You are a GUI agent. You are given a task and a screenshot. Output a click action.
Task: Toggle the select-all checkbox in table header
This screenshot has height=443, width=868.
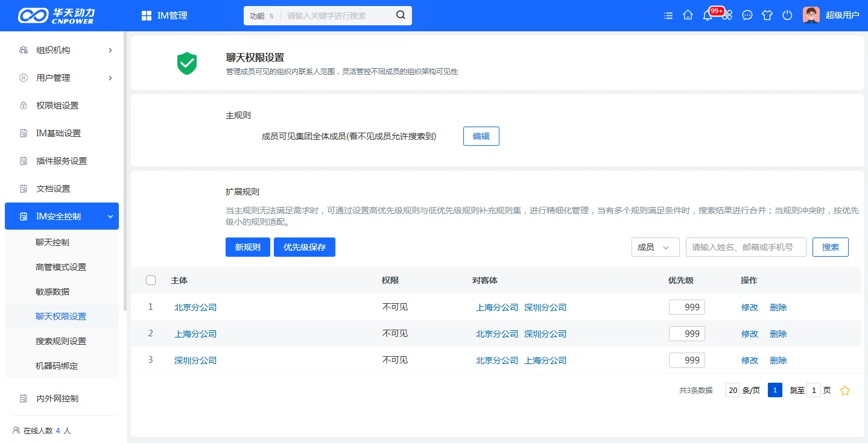151,280
